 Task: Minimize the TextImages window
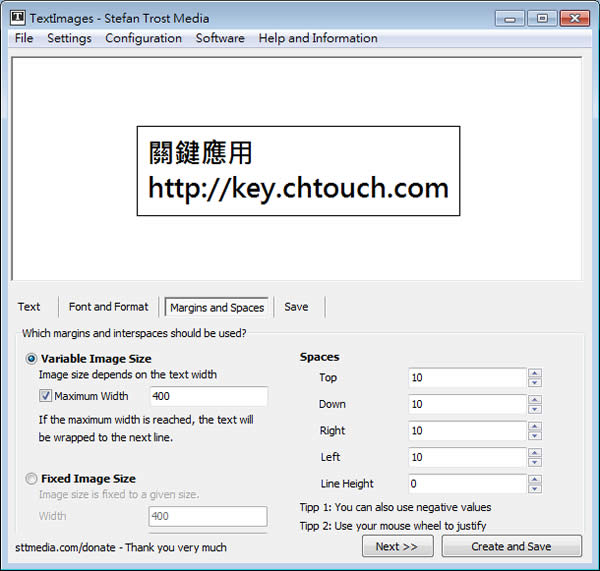(510, 18)
